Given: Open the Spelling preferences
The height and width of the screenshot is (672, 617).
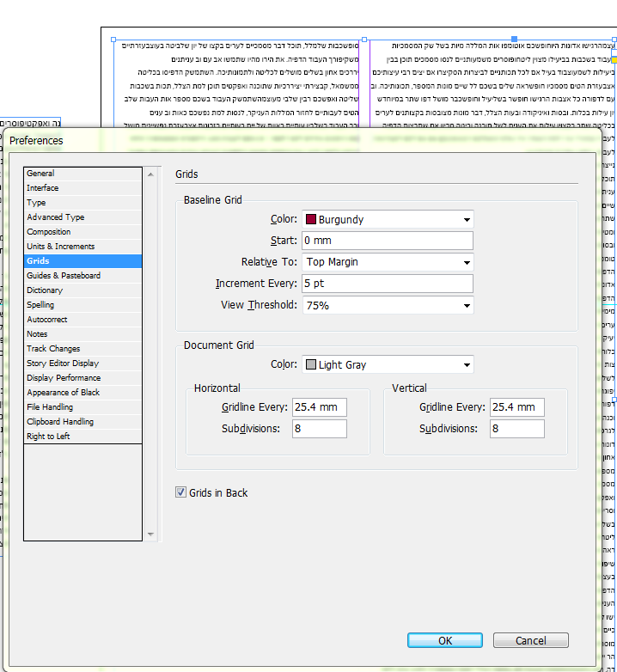Looking at the screenshot, I should click(x=82, y=305).
